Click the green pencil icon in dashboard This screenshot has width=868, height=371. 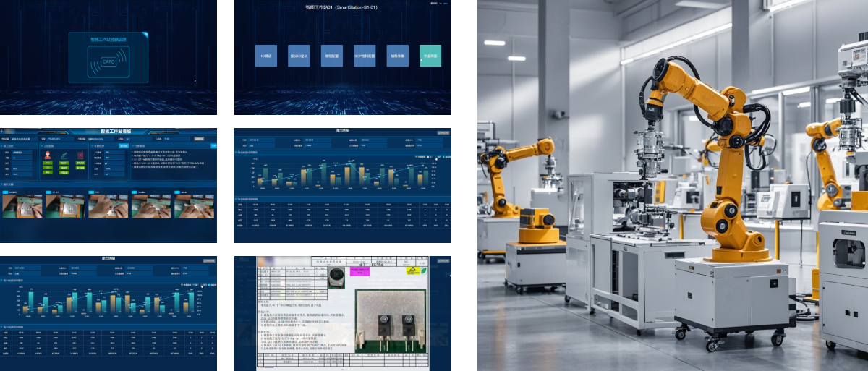(64, 154)
